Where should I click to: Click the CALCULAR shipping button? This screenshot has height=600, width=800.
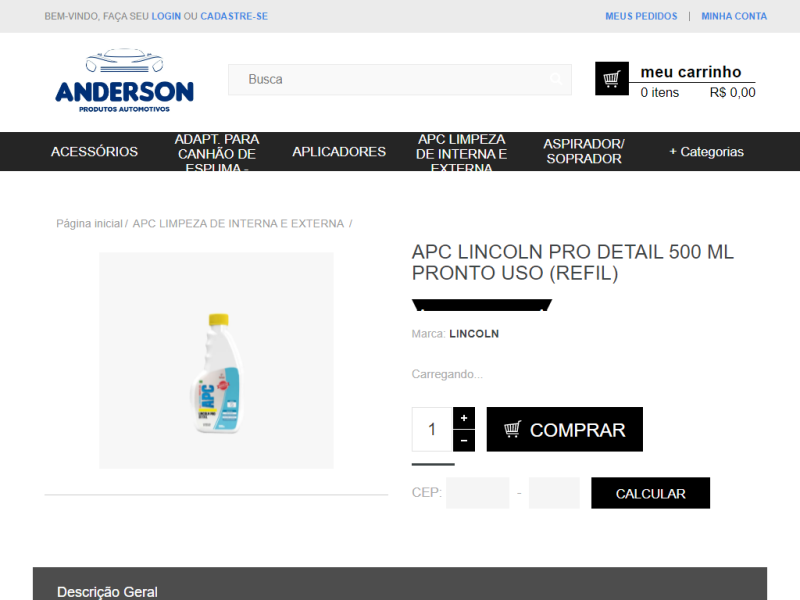tap(651, 493)
